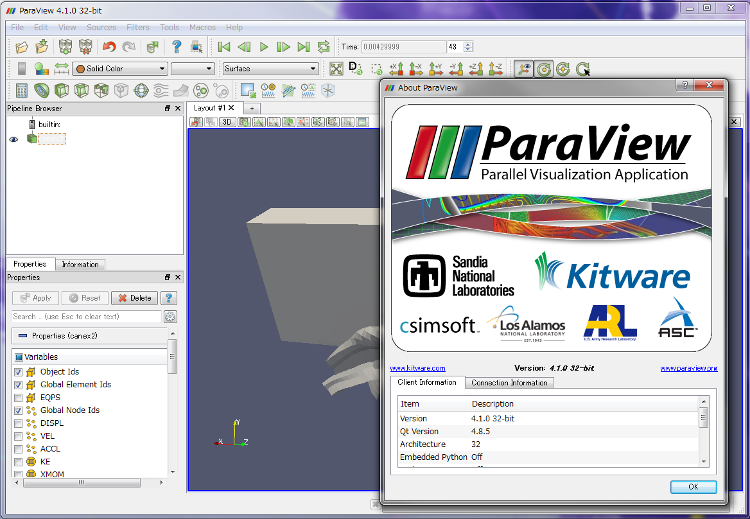Select the builtin: server tree item

coord(49,124)
